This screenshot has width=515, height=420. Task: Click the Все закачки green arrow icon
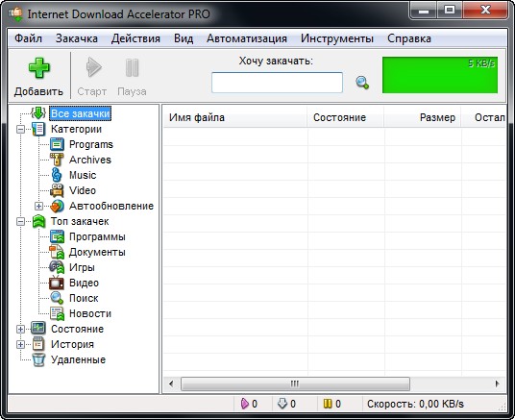tap(38, 113)
